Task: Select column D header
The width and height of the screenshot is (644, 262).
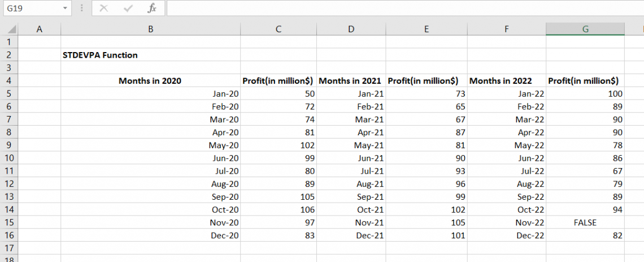Action: (351, 29)
